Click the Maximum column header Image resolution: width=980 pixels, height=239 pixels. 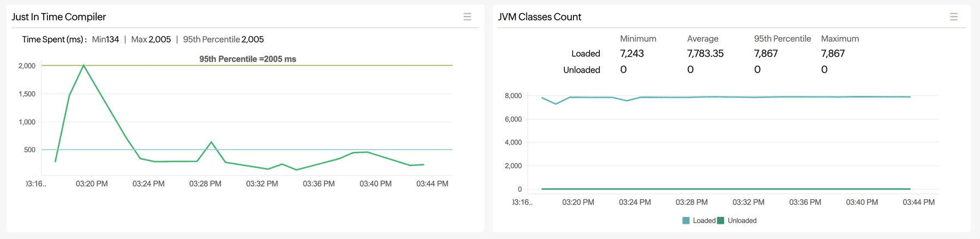click(x=840, y=39)
